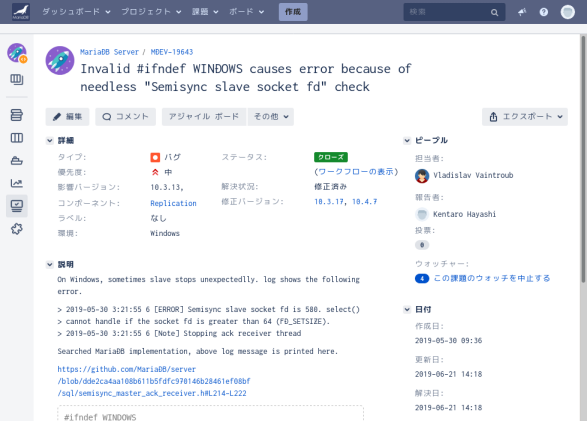Click the sidebar project rocket avatar
This screenshot has width=587, height=421.
17,53
